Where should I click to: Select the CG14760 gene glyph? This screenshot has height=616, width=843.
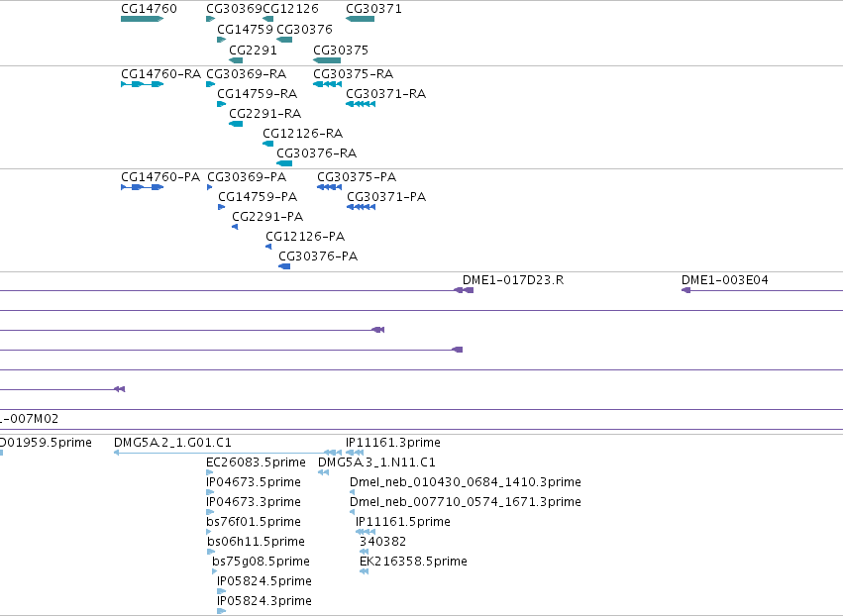point(142,19)
